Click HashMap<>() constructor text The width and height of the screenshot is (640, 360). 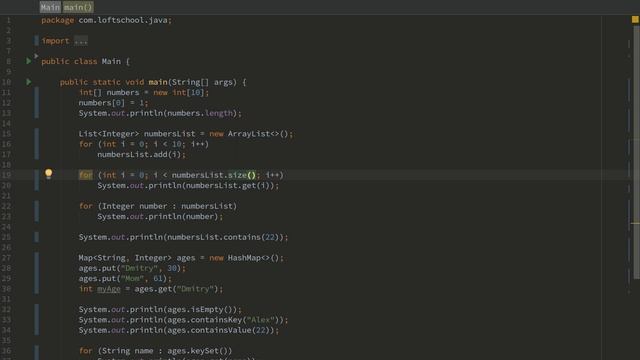pos(253,258)
